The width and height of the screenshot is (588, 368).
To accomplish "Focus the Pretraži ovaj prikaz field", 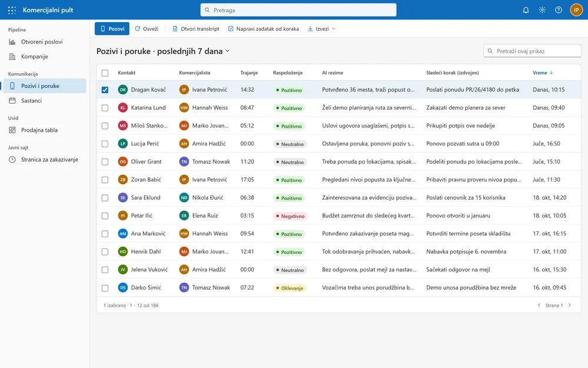I will 532,51.
